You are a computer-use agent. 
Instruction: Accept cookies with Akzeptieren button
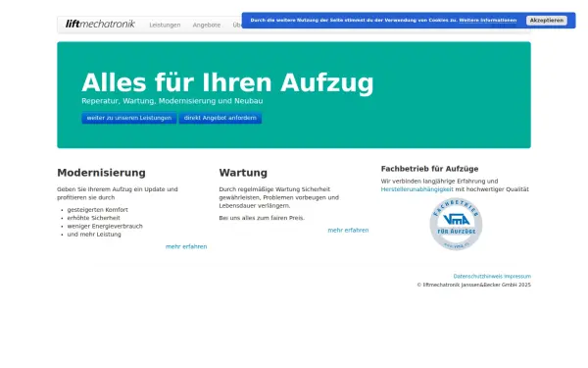tap(547, 21)
